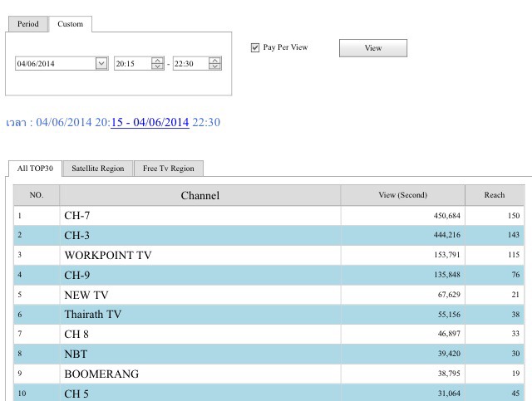Select the NEW TV channel cell
532x401 pixels.
(200, 295)
